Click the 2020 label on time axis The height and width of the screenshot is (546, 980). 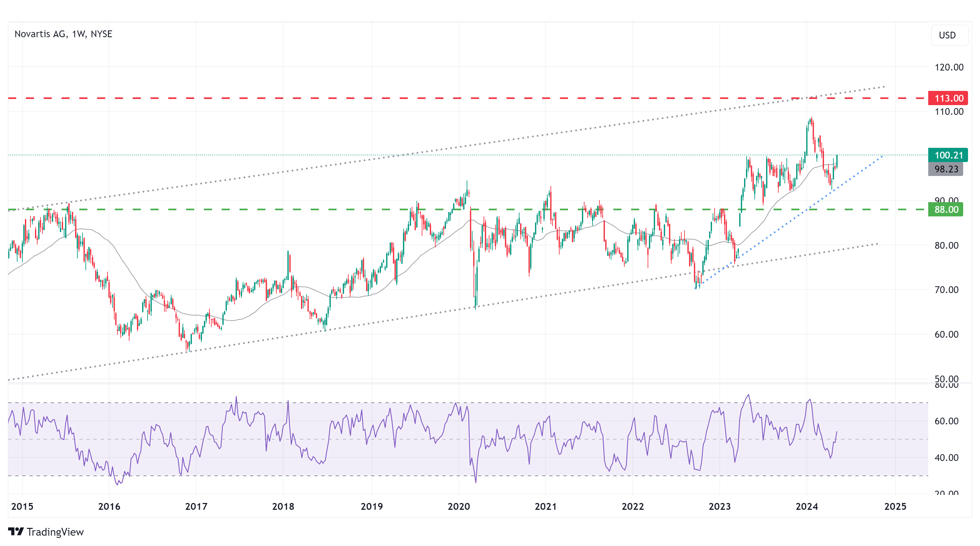click(459, 507)
